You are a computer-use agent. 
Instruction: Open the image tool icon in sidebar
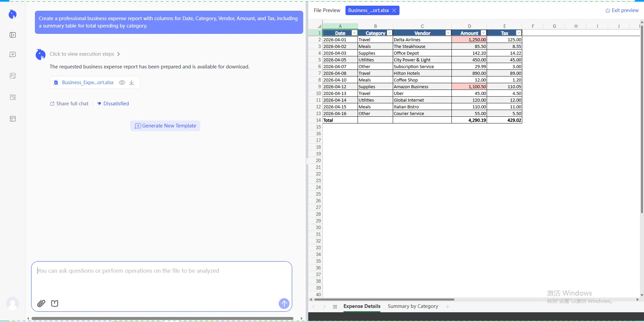pos(13,76)
